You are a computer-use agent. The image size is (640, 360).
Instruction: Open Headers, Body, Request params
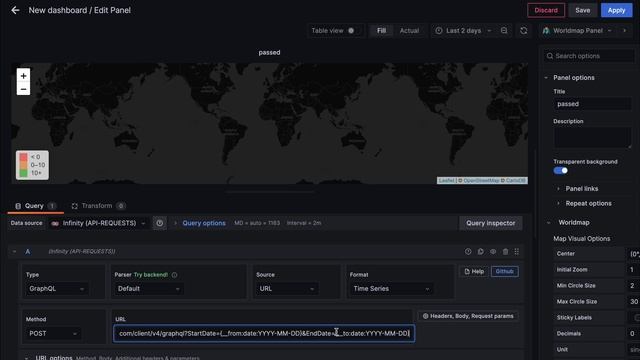468,316
